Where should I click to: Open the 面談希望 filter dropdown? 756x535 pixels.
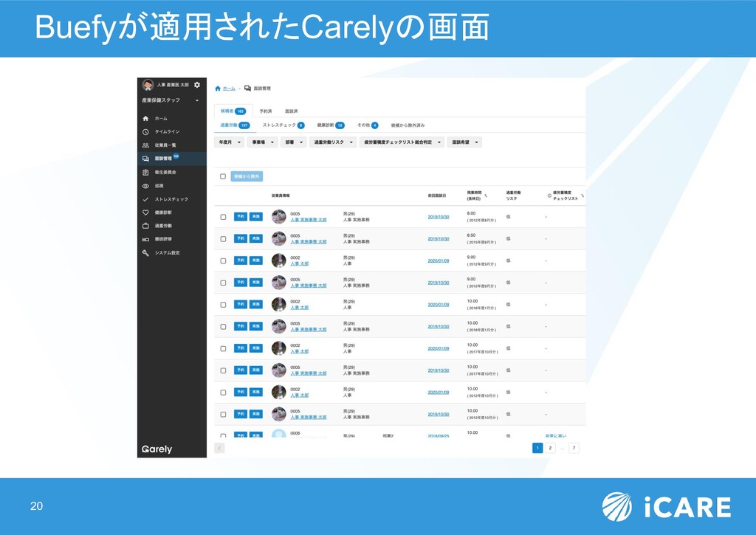coord(465,142)
